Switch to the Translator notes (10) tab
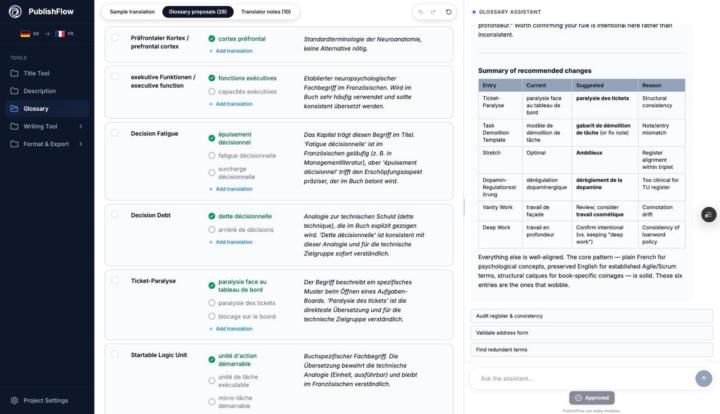Screen dimensions: 720x414 (266, 12)
